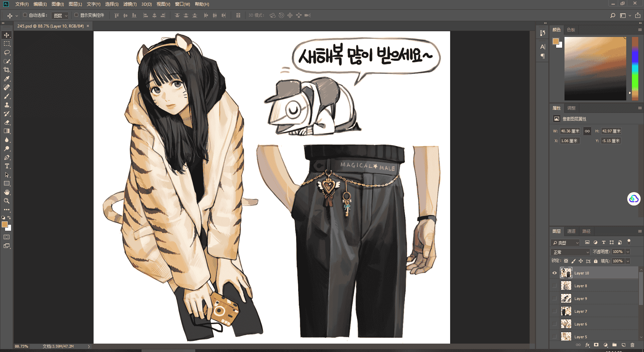Image resolution: width=644 pixels, height=352 pixels.
Task: Show Layer 8 visibility
Action: point(554,286)
